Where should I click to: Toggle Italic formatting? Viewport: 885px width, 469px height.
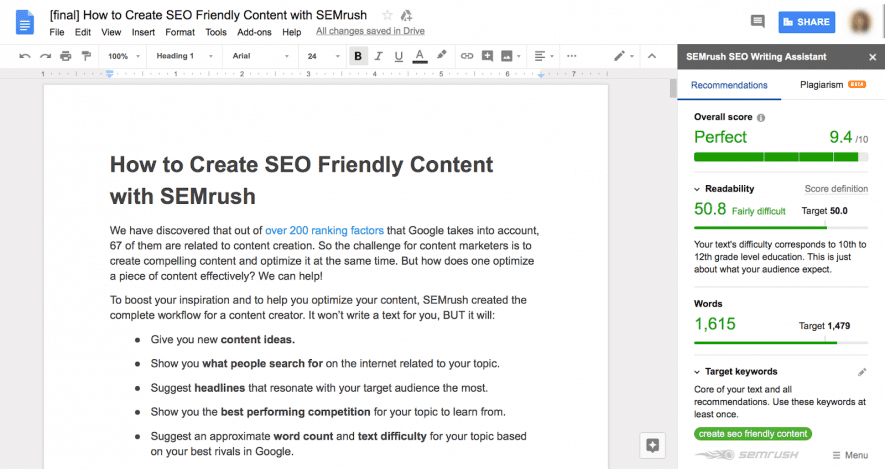pos(378,56)
